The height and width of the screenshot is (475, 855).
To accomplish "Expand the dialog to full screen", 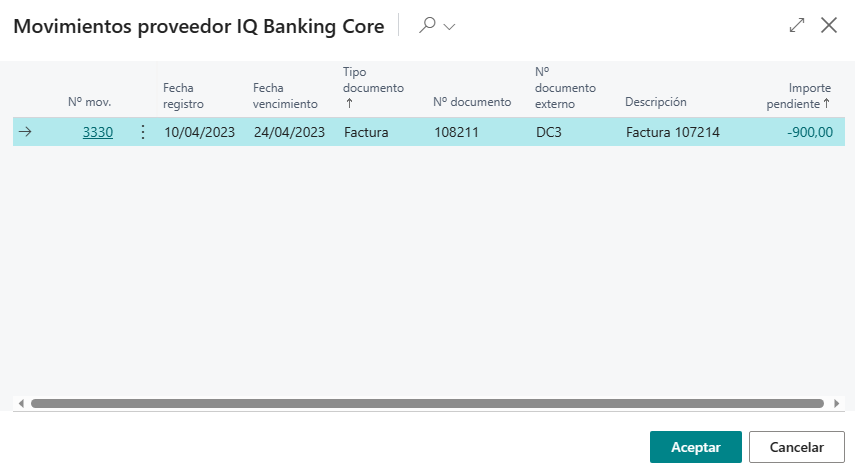I will 797,25.
